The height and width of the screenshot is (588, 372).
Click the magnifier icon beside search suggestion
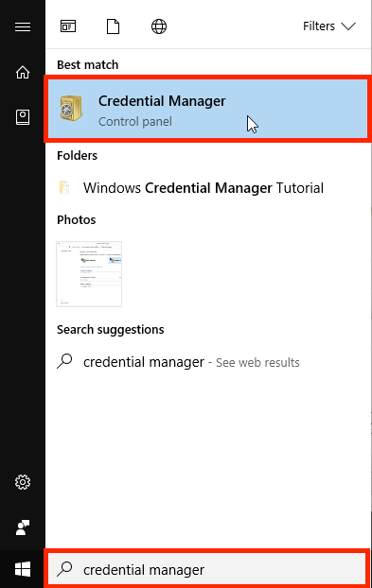pos(64,361)
